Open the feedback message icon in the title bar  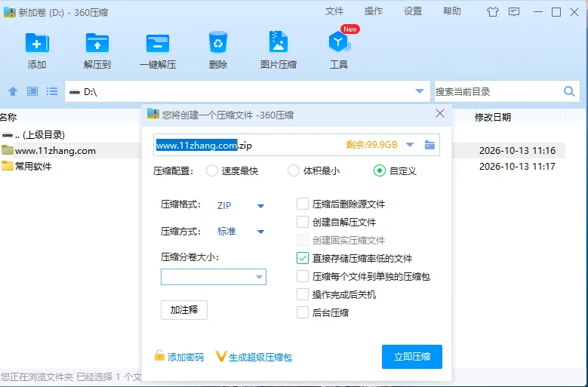(x=514, y=12)
